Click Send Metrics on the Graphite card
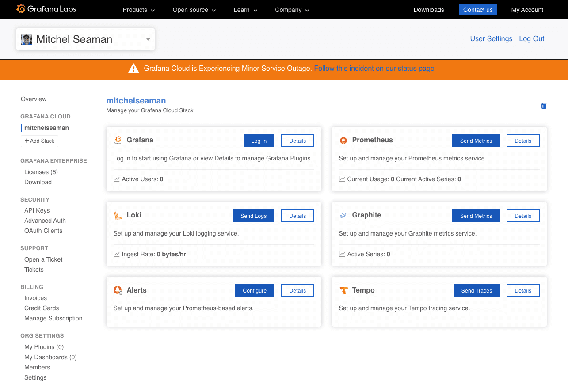This screenshot has width=568, height=392. [x=476, y=216]
